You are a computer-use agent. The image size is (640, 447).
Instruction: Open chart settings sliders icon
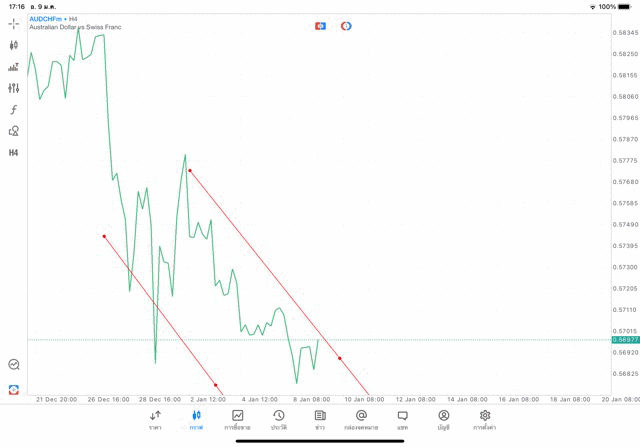click(x=13, y=88)
